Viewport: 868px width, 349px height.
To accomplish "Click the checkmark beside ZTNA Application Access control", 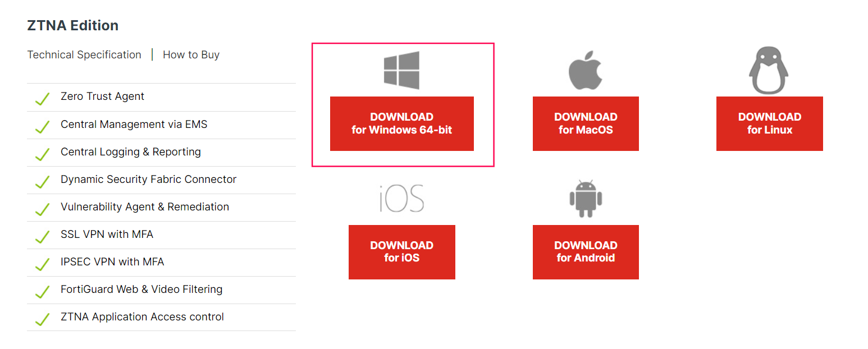I will click(42, 319).
